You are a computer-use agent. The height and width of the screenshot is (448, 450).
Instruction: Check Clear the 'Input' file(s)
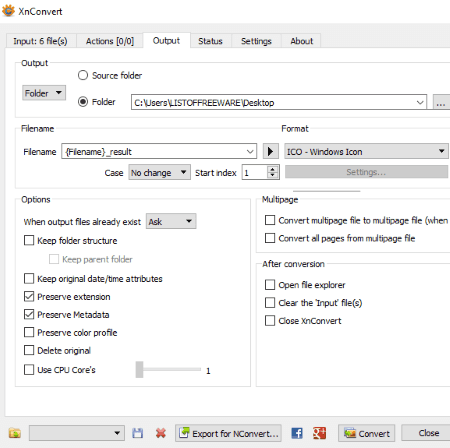[270, 303]
